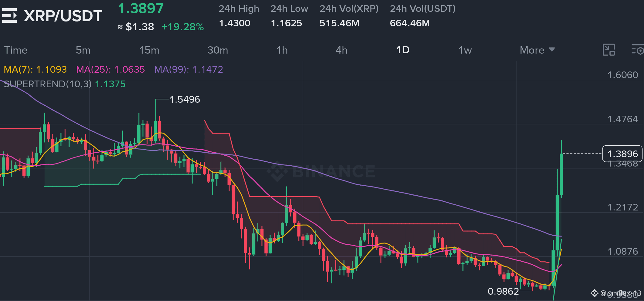
Task: Click the 1.2172 price axis label
Action: click(x=623, y=207)
